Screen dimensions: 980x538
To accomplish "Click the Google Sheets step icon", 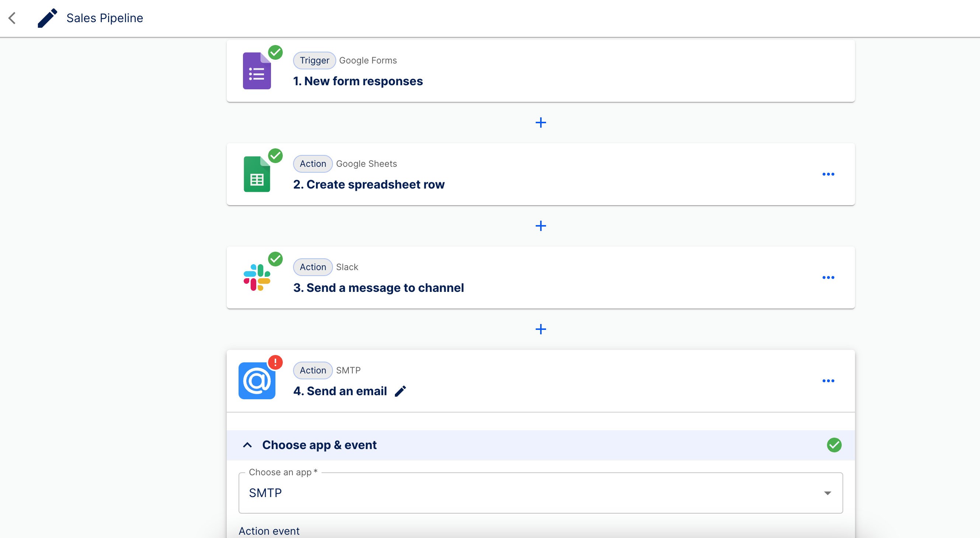I will coord(257,174).
